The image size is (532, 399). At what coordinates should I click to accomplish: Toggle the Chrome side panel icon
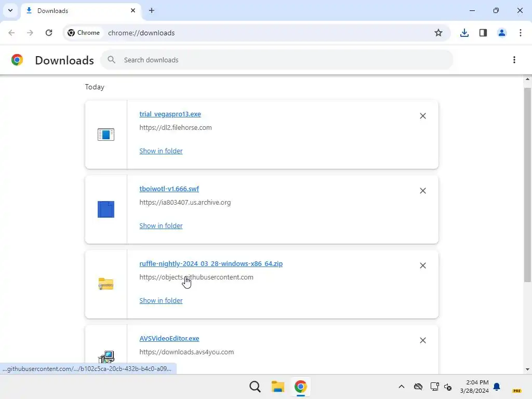click(x=483, y=33)
